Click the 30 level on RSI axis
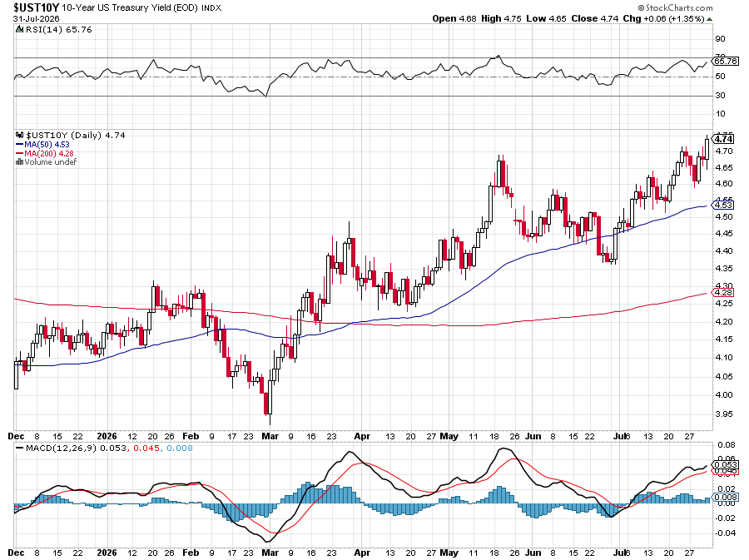Viewport: 749px width, 560px height. click(x=720, y=96)
